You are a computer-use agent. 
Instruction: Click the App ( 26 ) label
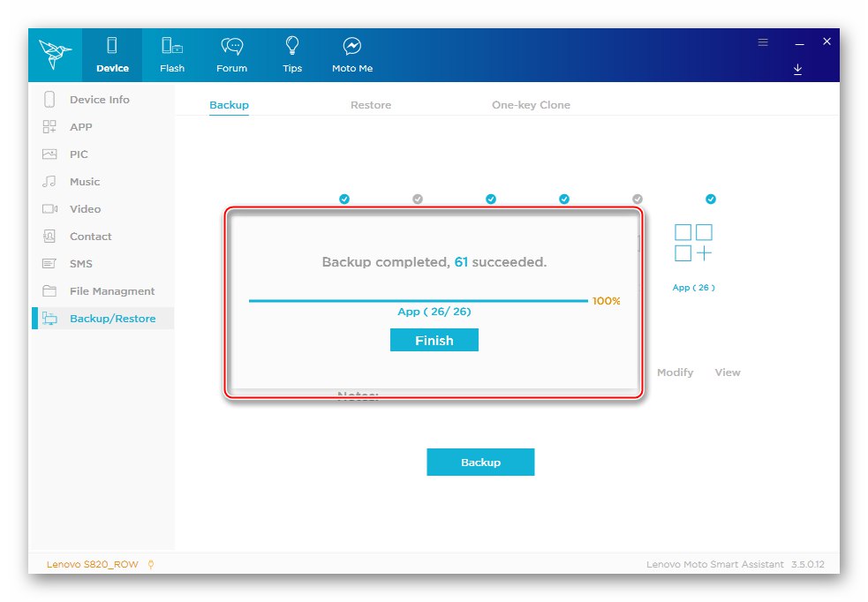[x=694, y=288]
